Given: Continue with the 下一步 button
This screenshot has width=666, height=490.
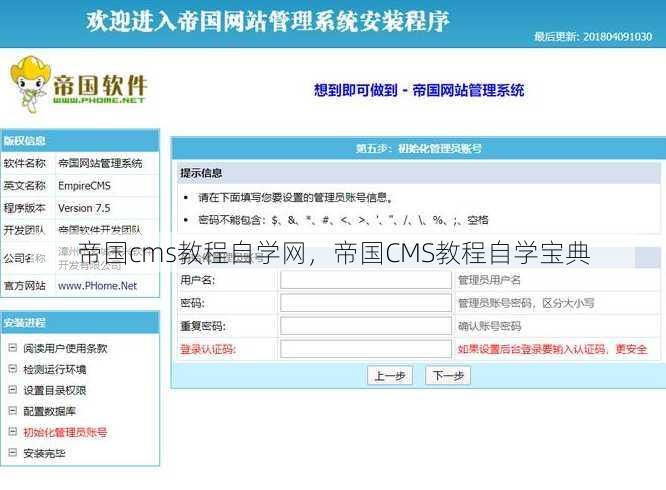Looking at the screenshot, I should (448, 375).
